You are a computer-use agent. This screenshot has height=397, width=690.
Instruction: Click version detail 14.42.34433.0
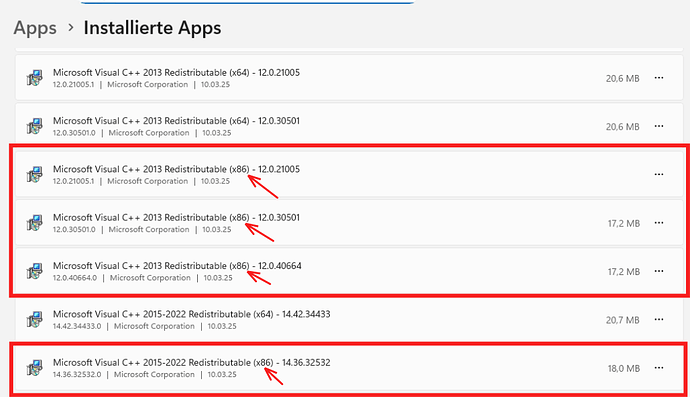pyautogui.click(x=77, y=327)
